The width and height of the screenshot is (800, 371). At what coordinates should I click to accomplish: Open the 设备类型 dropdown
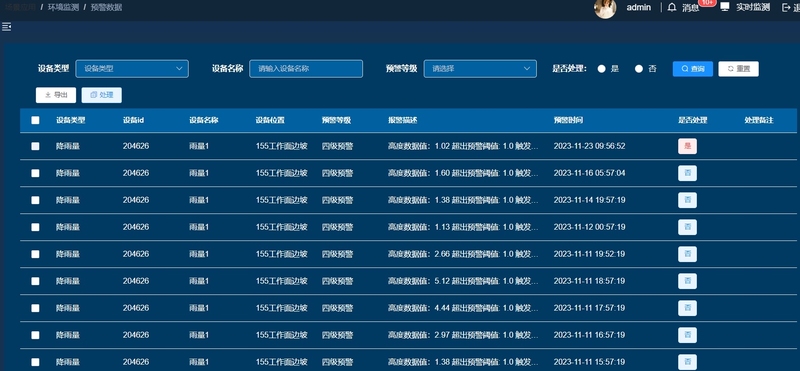pos(132,69)
